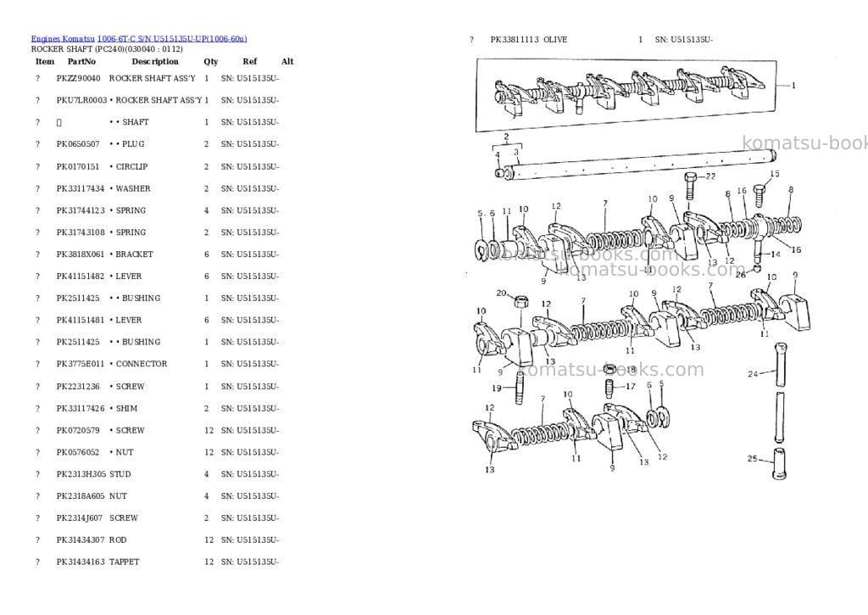This screenshot has height=615, width=868.
Task: Click callout 17 beside the small stud
Action: [631, 387]
